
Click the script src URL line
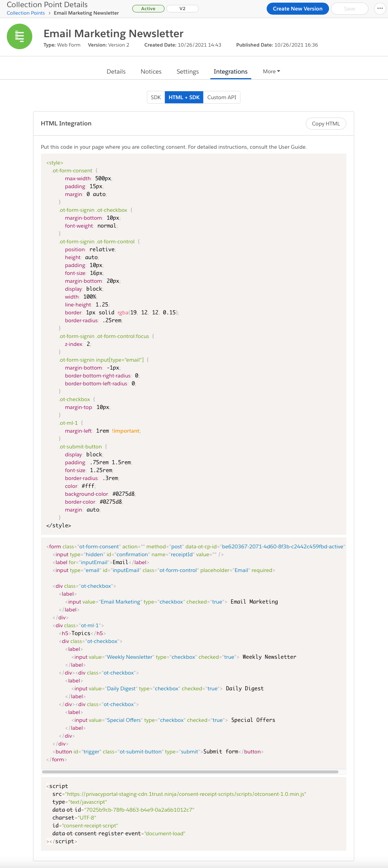pyautogui.click(x=179, y=794)
